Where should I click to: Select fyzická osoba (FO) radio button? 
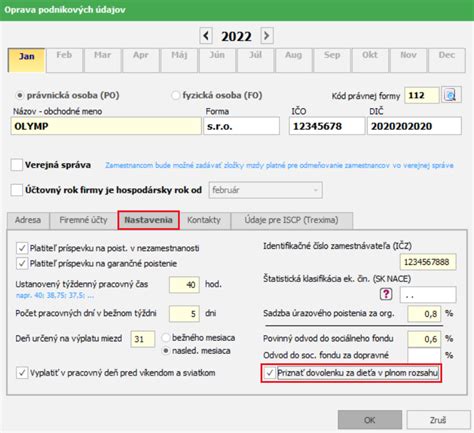pyautogui.click(x=176, y=96)
